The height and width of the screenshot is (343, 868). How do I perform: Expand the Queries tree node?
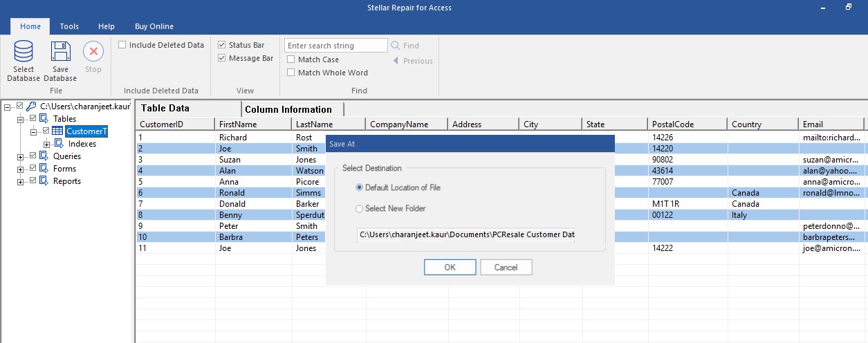point(20,156)
